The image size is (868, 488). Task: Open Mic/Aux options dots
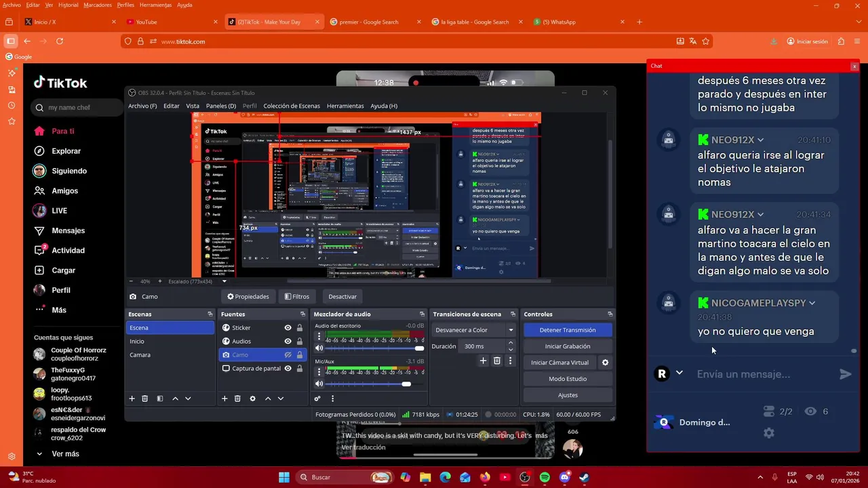[319, 372]
